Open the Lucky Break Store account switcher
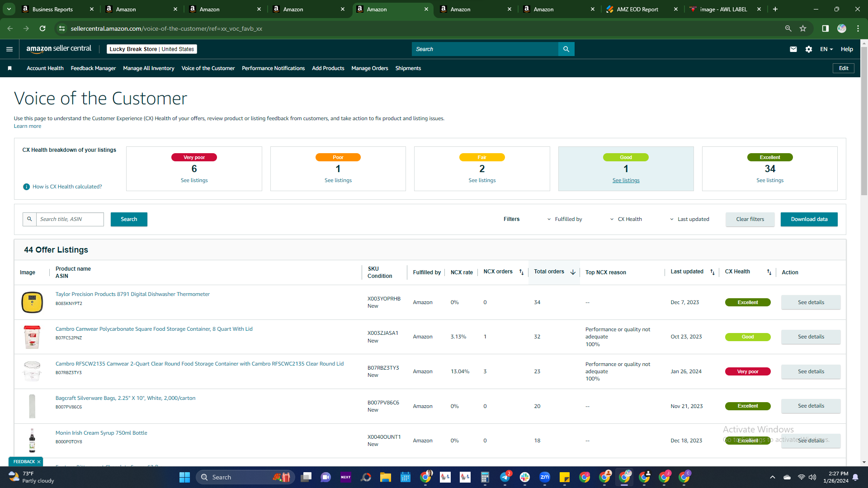Image resolution: width=868 pixels, height=488 pixels. coord(152,49)
